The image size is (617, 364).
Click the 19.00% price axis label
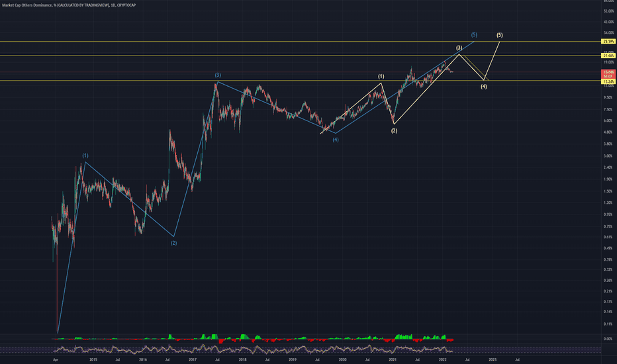[x=608, y=62]
